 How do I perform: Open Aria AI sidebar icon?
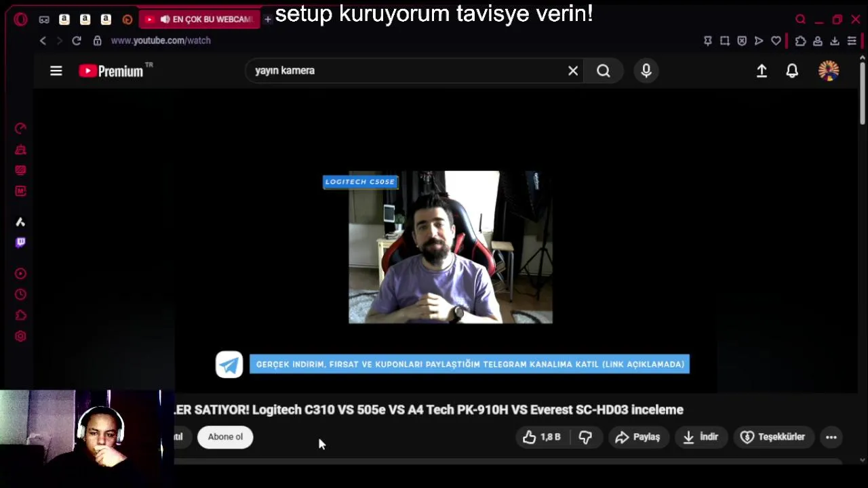click(x=20, y=222)
